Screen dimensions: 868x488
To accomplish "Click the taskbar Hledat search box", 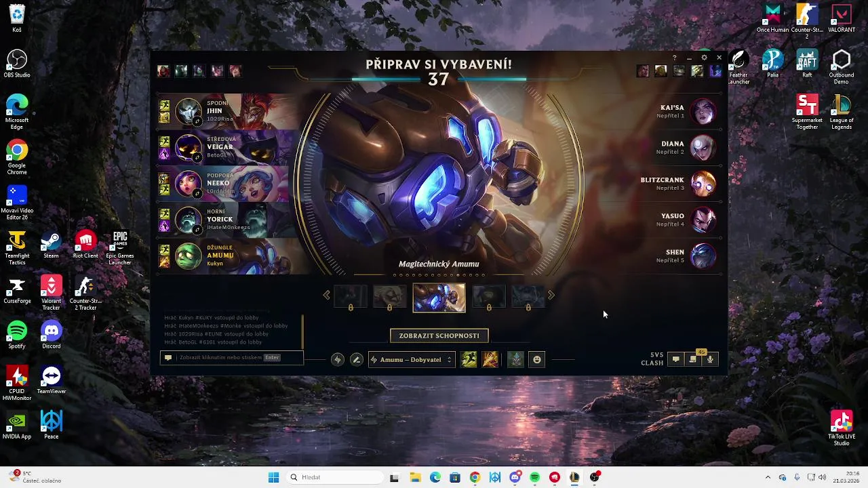I will point(334,477).
